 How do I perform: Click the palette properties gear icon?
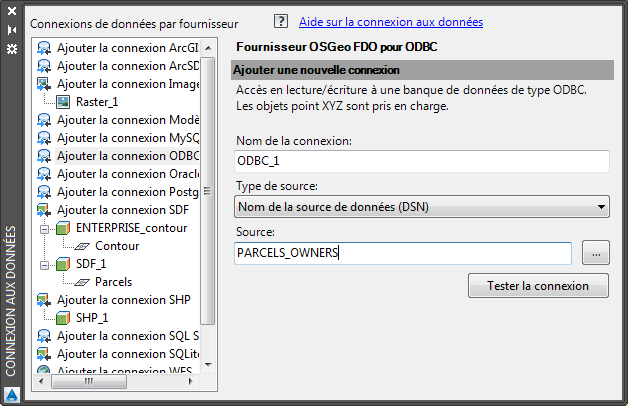[12, 48]
